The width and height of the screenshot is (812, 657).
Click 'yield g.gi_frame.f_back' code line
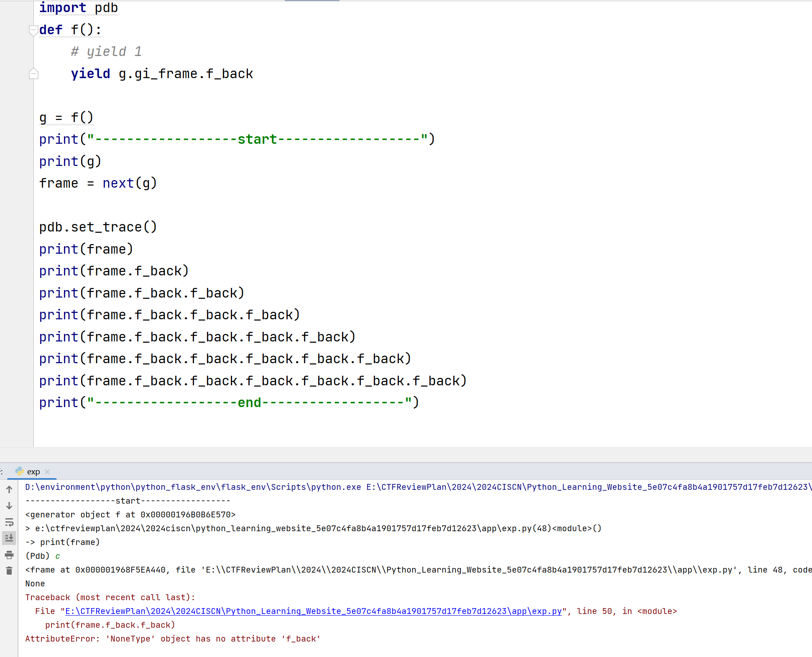(x=162, y=74)
